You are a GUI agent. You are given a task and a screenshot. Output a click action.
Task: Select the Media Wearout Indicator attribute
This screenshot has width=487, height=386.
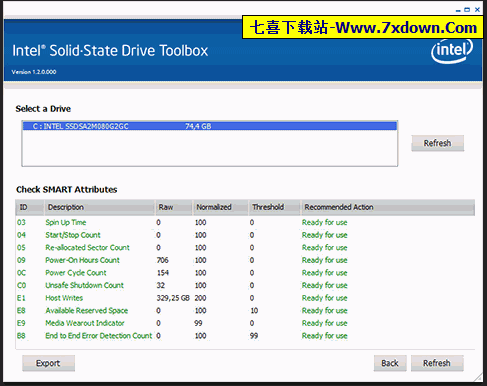tap(85, 323)
